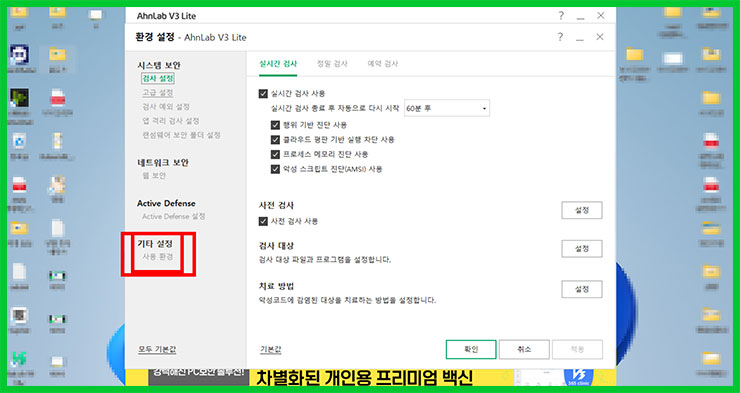Click the V3 365 clinic logo in banner
The height and width of the screenshot is (393, 740).
click(x=578, y=376)
